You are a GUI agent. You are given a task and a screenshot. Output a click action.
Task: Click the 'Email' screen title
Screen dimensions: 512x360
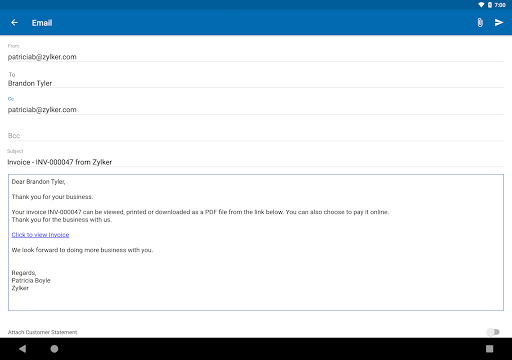point(42,23)
